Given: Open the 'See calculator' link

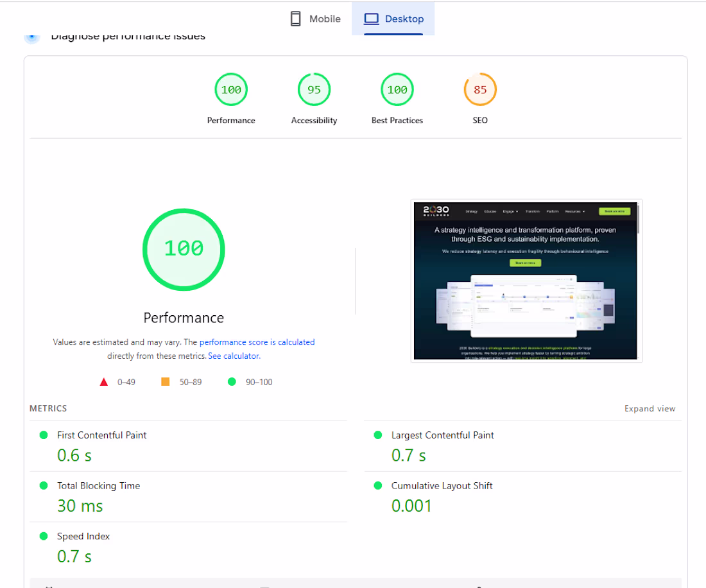Looking at the screenshot, I should tap(234, 356).
